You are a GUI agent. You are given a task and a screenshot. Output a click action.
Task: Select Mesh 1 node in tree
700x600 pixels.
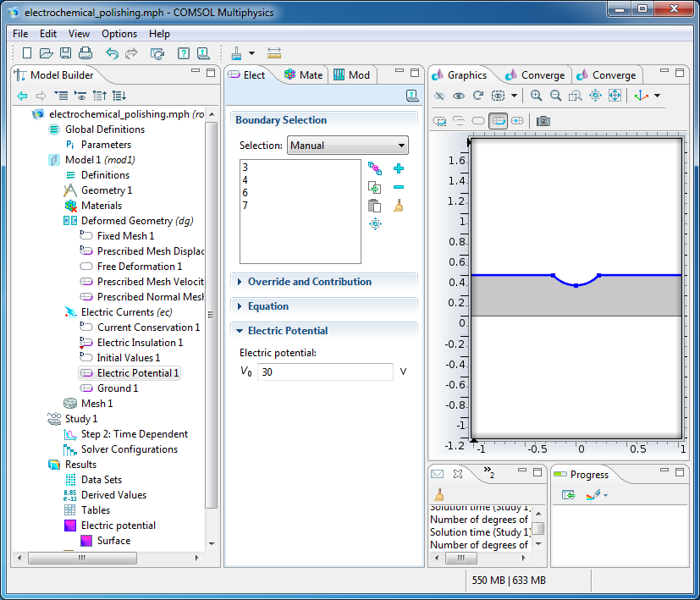(88, 404)
